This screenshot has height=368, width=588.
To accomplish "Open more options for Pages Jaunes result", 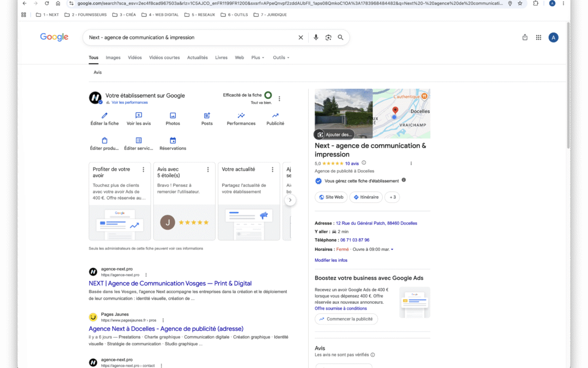I will (163, 321).
